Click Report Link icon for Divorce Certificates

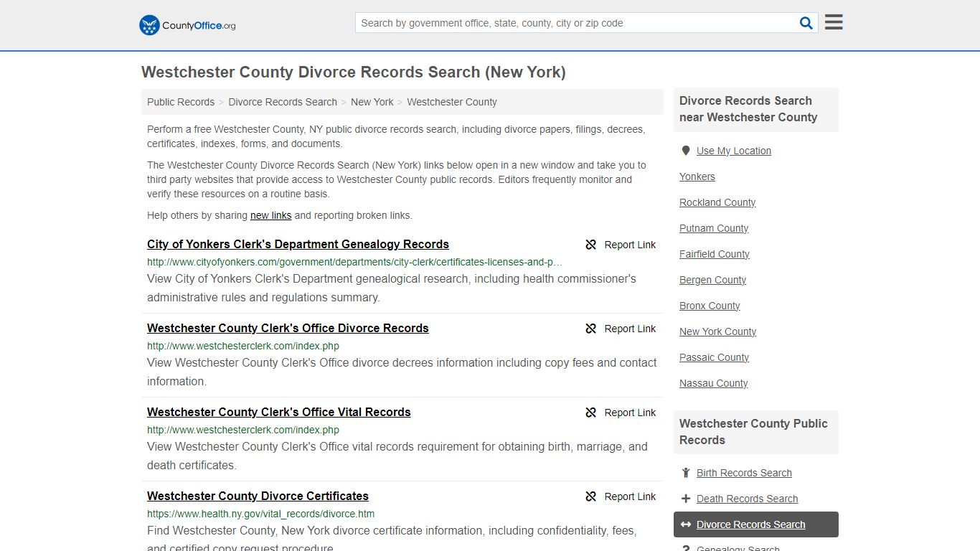tap(591, 496)
